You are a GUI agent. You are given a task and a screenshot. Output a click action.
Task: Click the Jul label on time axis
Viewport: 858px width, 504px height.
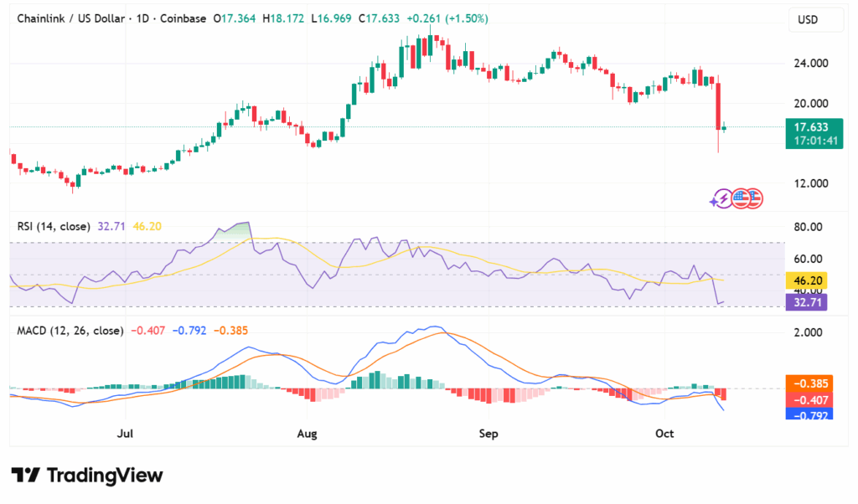[x=126, y=433]
